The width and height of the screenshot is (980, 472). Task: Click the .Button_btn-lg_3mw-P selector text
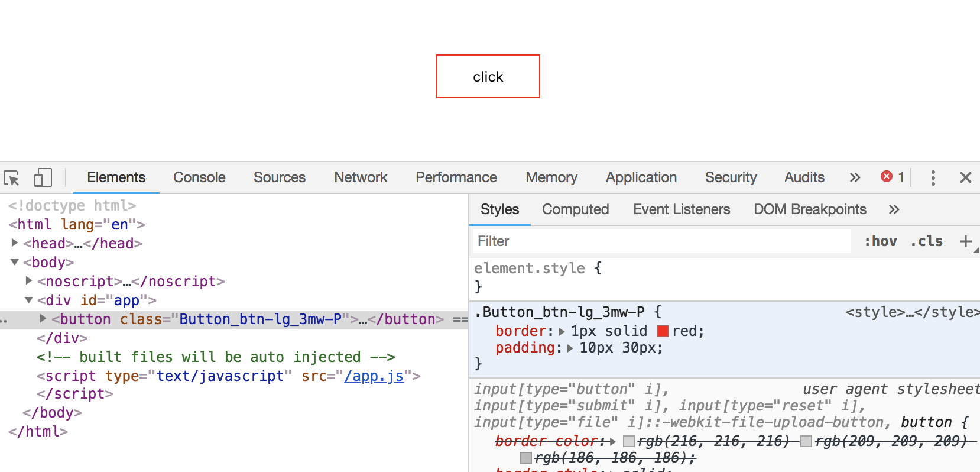point(560,312)
